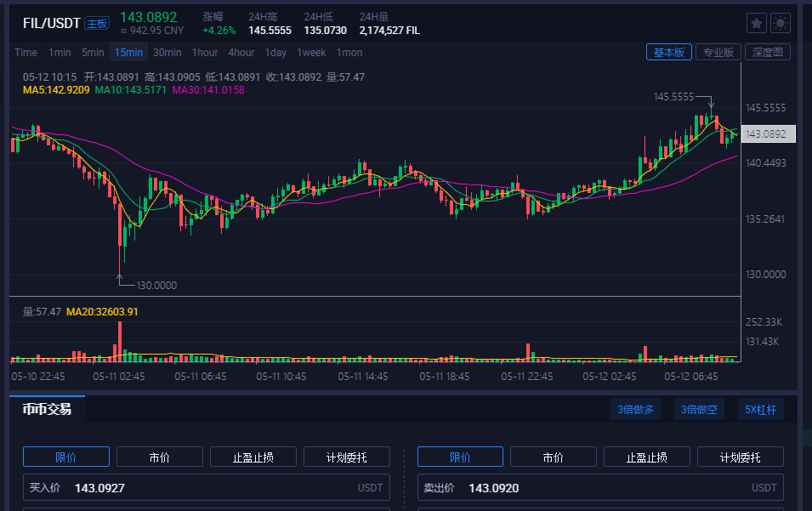Select the 市价 market order option for buying
The height and width of the screenshot is (511, 812).
tap(159, 457)
